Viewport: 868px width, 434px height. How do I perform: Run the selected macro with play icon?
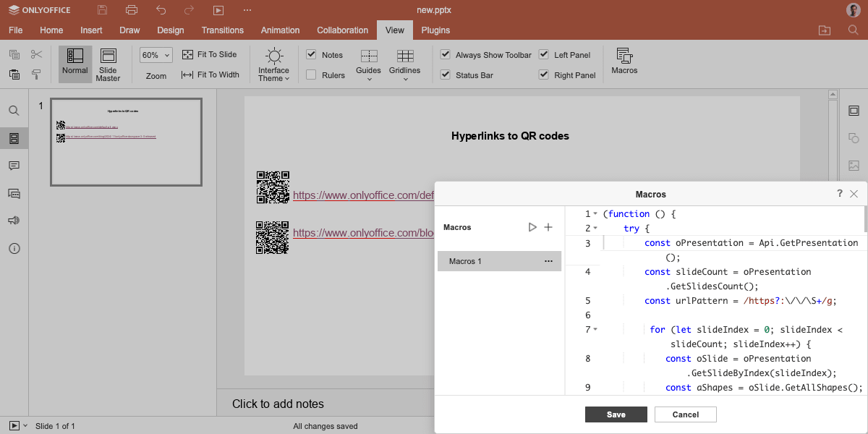(x=532, y=227)
